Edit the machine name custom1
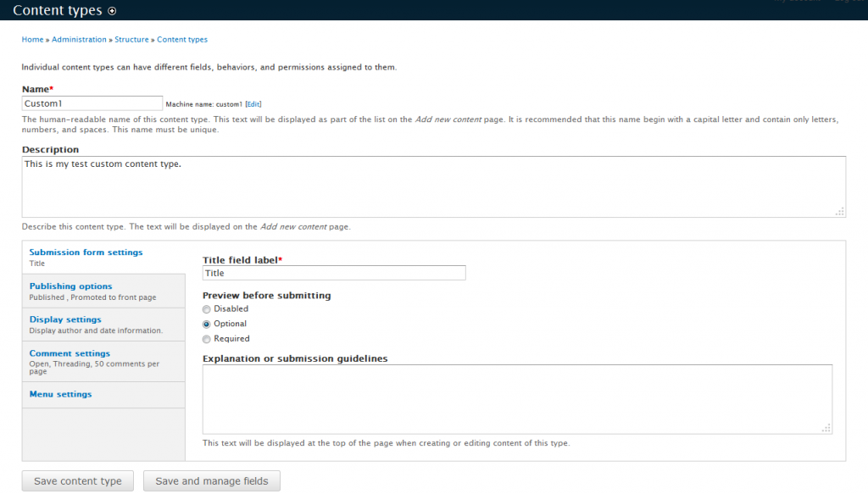The height and width of the screenshot is (494, 868). coord(253,103)
